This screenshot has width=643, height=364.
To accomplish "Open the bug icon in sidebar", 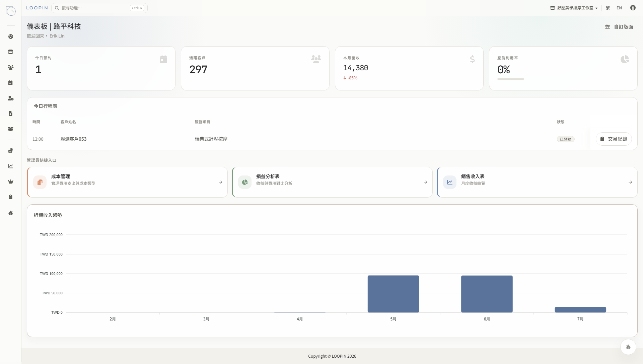I will (11, 213).
